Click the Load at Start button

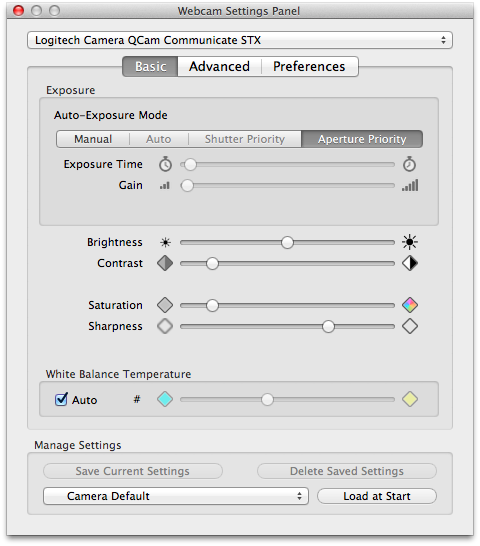pyautogui.click(x=377, y=496)
